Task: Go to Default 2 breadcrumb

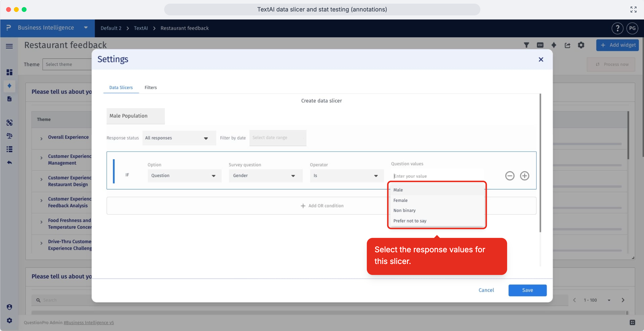Action: point(111,28)
